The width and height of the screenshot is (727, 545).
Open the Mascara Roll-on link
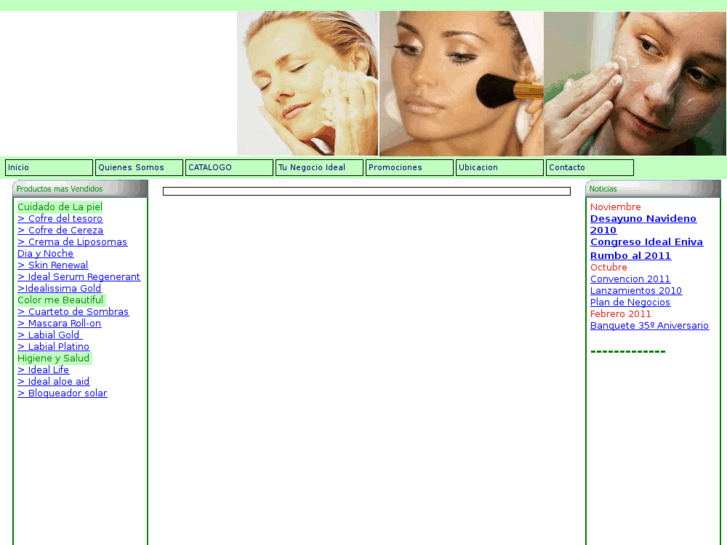(59, 323)
